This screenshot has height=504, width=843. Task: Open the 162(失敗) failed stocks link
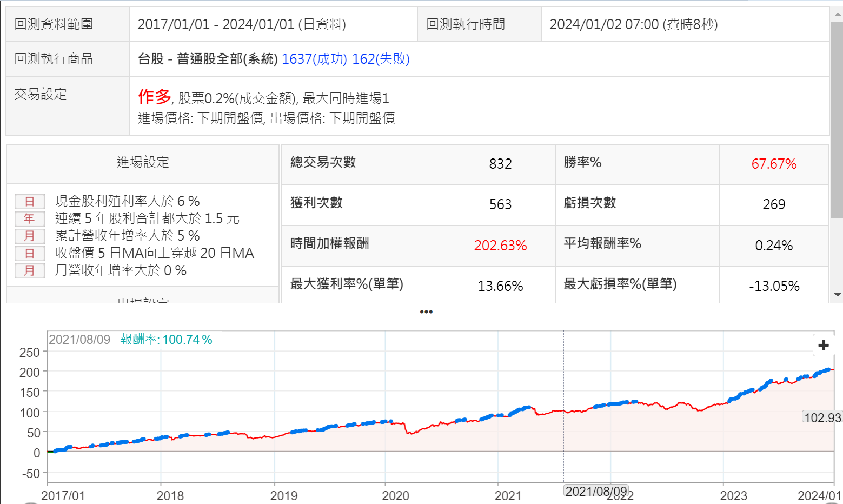(381, 59)
